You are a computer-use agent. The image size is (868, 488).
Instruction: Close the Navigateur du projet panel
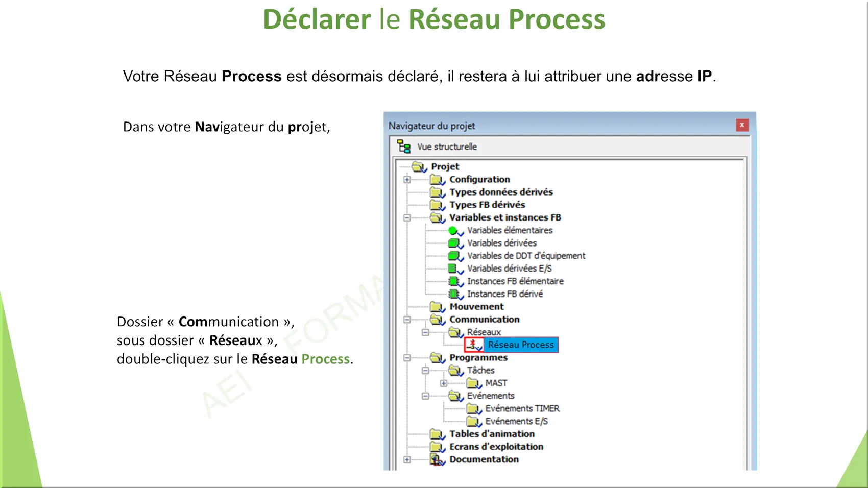click(x=742, y=125)
